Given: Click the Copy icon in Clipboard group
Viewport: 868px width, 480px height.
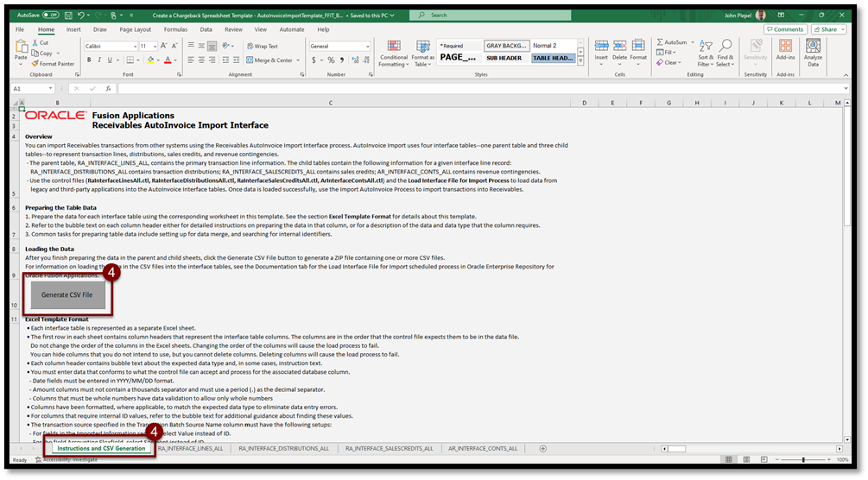Looking at the screenshot, I should [x=35, y=54].
